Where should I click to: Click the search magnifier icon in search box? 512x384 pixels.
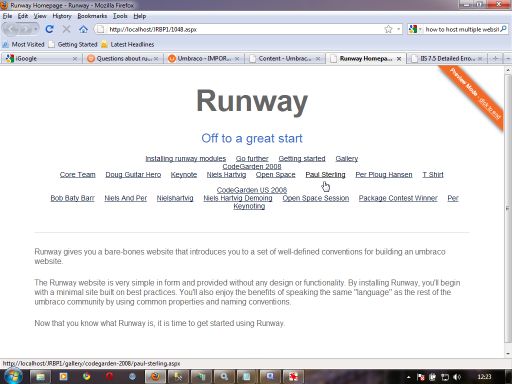[503, 29]
